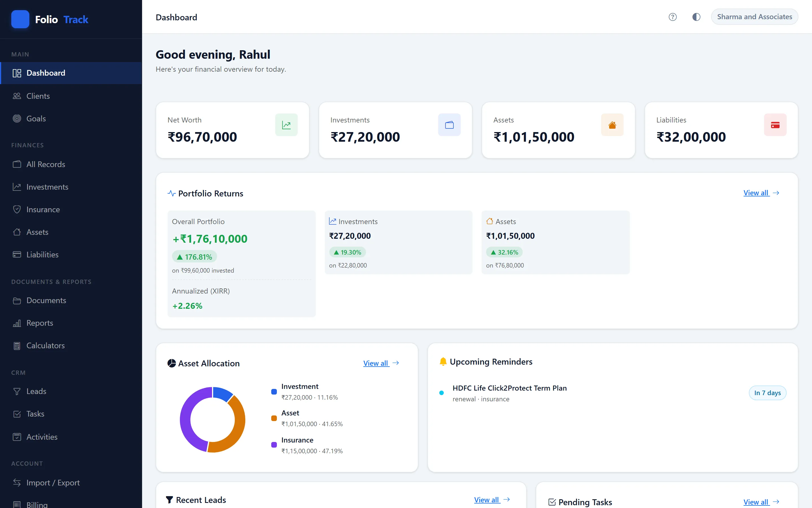Screen dimensions: 812x508
Task: Open Clients from the sidebar
Action: [71, 96]
